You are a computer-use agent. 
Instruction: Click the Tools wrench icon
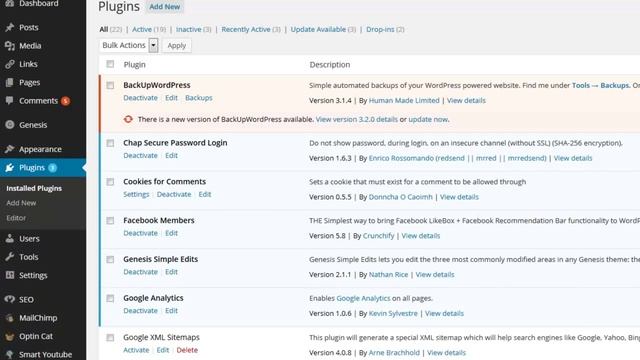click(x=10, y=257)
